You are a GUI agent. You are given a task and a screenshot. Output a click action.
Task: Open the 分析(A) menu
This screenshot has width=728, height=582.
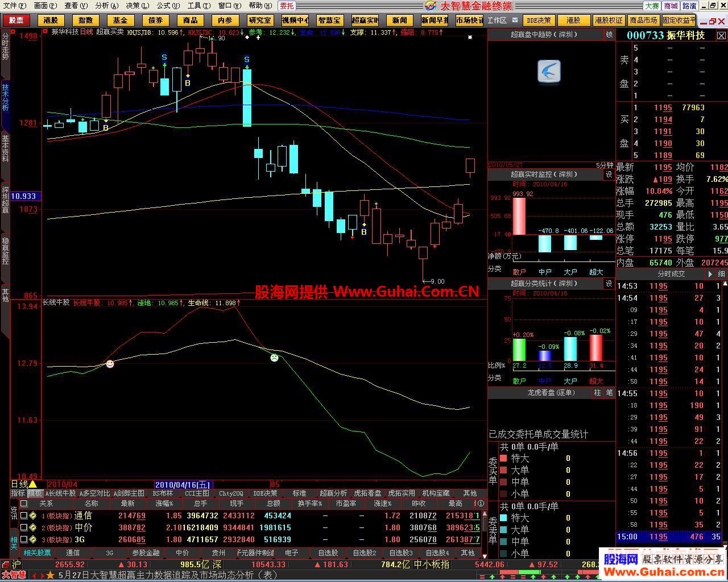coord(107,6)
